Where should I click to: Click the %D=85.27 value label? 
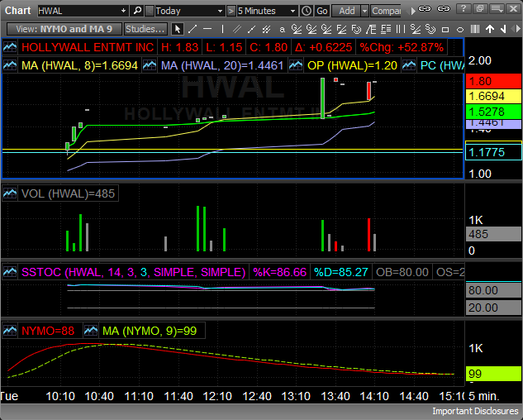341,272
